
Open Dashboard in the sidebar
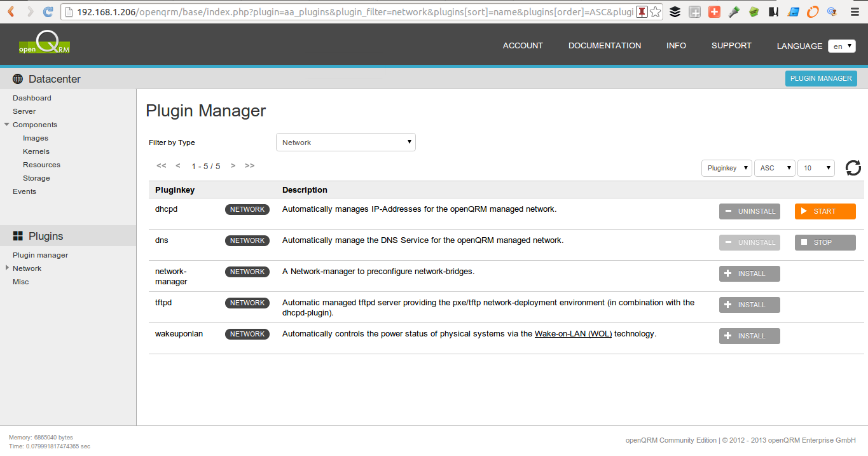click(32, 98)
